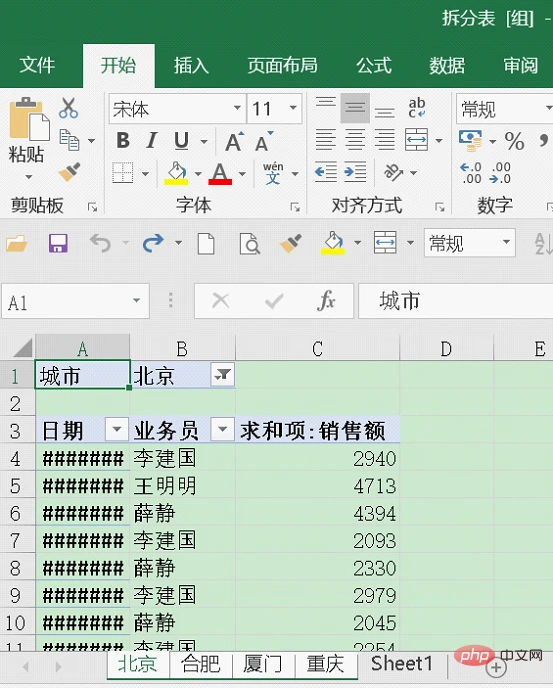This screenshot has height=688, width=553.
Task: Select the 厦门 sheet tab
Action: point(262,663)
